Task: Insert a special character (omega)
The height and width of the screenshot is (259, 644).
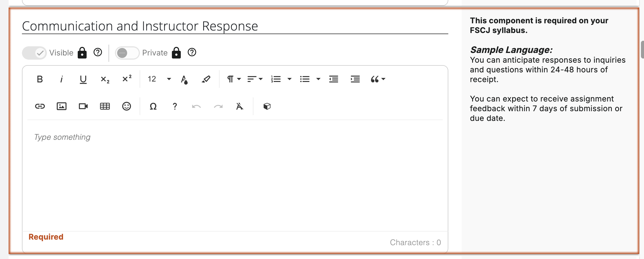Action: coord(153,106)
